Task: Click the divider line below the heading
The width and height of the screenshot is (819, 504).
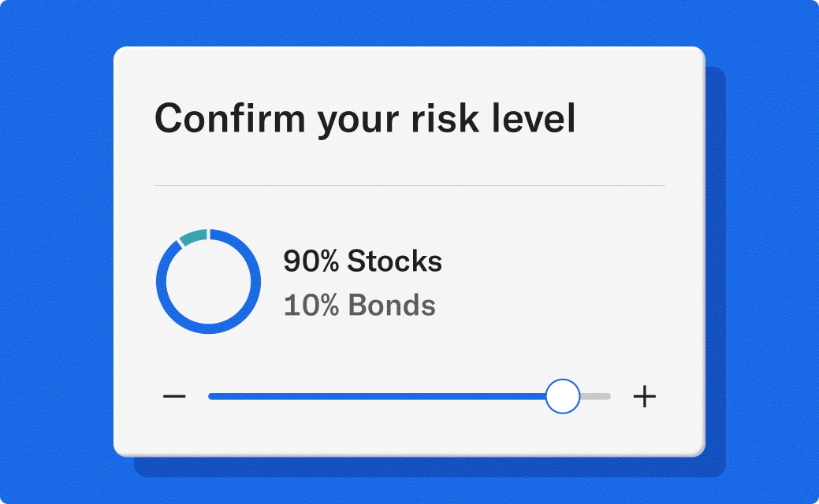Action: click(409, 185)
